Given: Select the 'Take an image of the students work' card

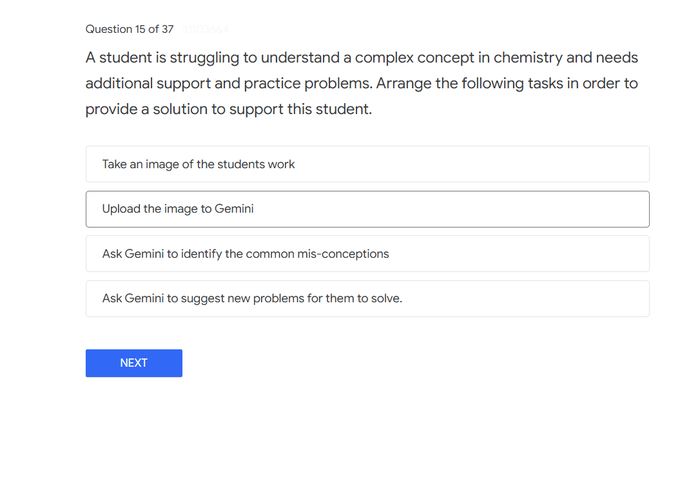Looking at the screenshot, I should [x=367, y=164].
